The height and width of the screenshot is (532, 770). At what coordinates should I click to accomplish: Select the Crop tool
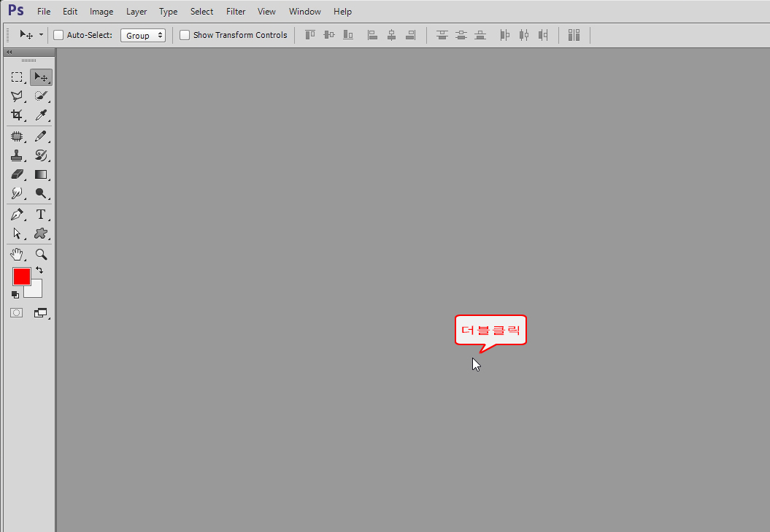point(18,115)
